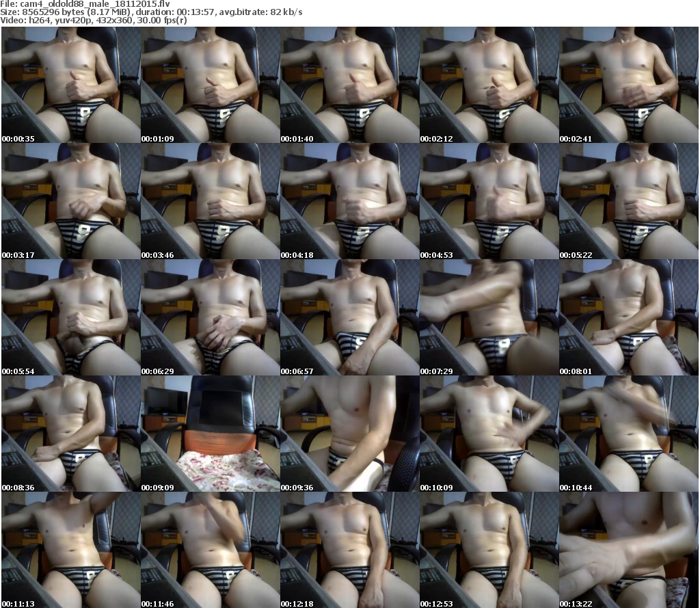
Task: Click the 00:08:36 frame
Action: pyautogui.click(x=71, y=434)
